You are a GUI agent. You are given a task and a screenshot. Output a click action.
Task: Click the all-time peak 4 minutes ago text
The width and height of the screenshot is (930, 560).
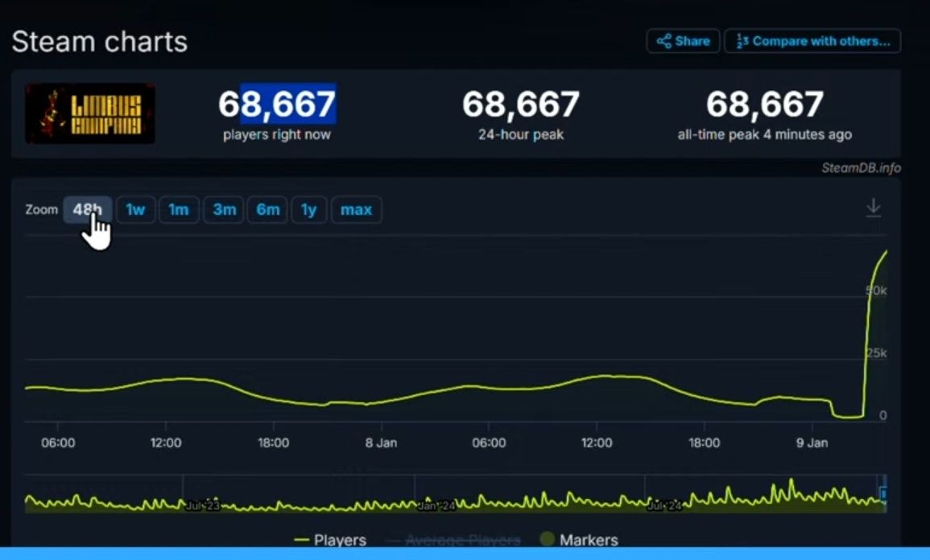tap(764, 134)
